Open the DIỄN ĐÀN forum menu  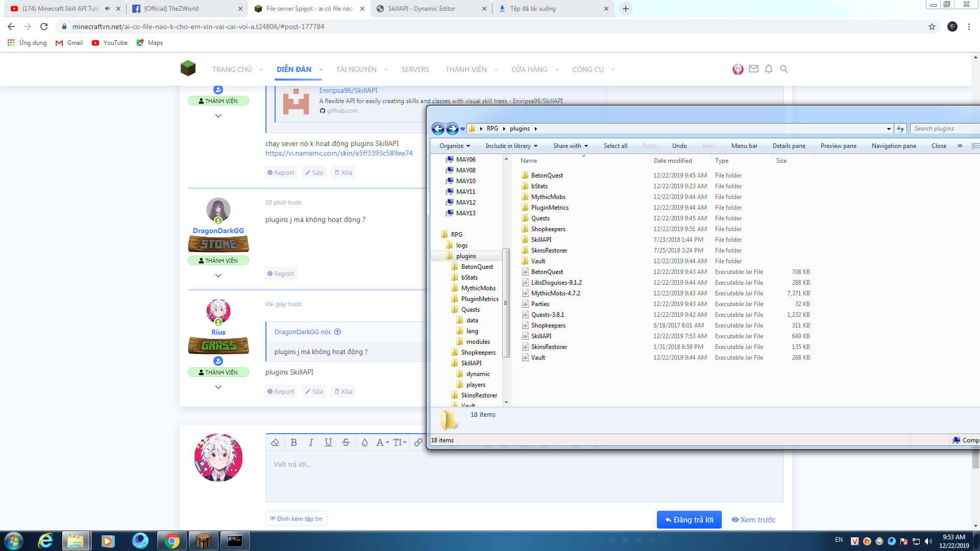click(x=294, y=69)
